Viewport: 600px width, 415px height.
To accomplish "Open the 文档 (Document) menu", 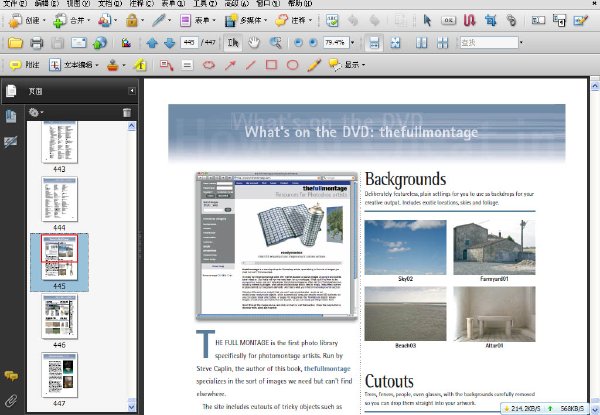I will pyautogui.click(x=110, y=3).
